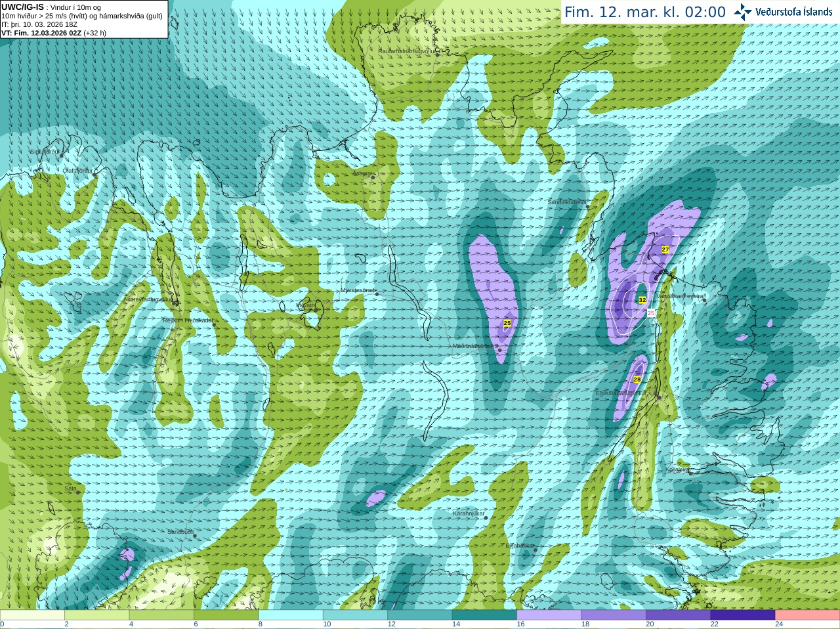Click the legend tick label 8
The width and height of the screenshot is (840, 629).
pyautogui.click(x=261, y=624)
